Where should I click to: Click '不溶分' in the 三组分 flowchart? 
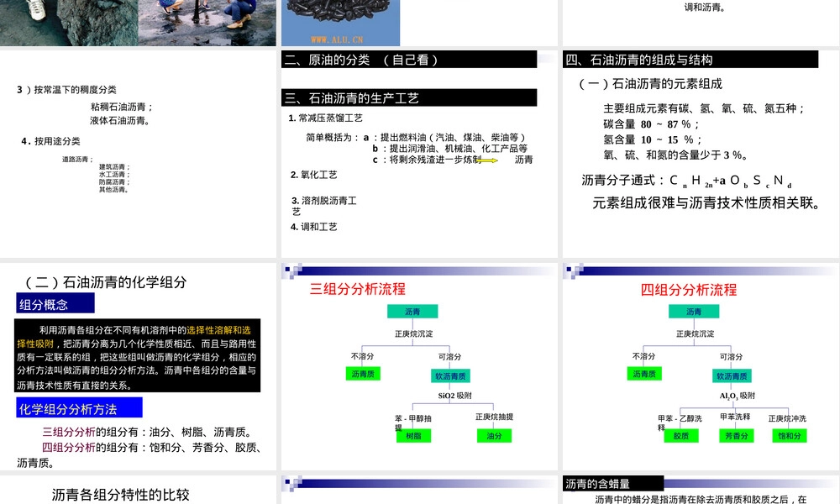[x=362, y=356]
